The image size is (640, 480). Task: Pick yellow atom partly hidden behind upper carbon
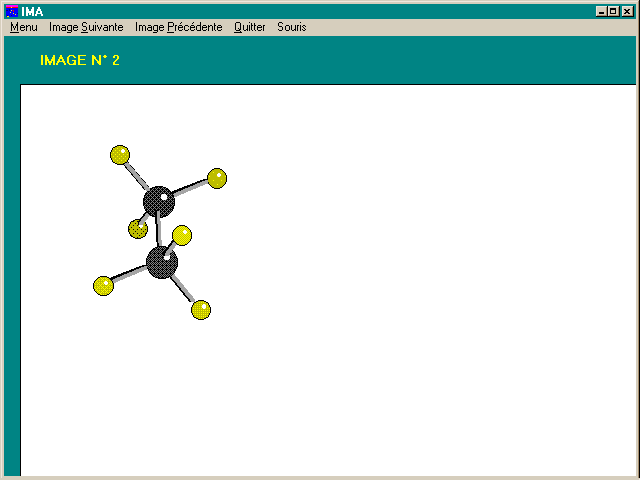(x=137, y=230)
